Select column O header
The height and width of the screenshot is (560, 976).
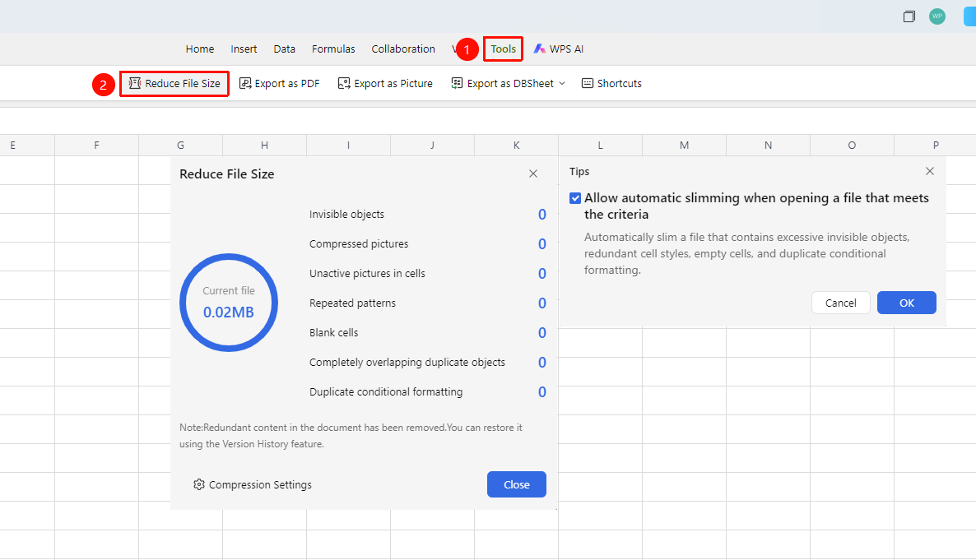[852, 145]
